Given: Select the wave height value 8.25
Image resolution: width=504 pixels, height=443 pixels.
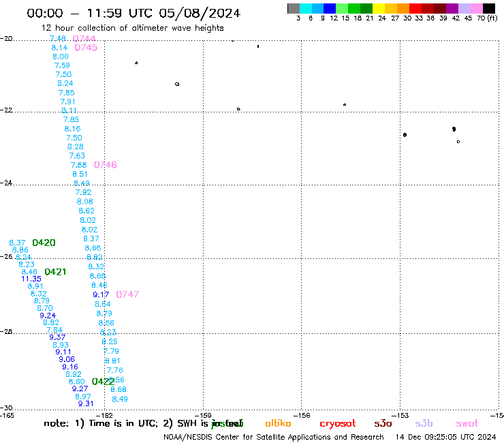Looking at the screenshot, I should pos(110,341).
